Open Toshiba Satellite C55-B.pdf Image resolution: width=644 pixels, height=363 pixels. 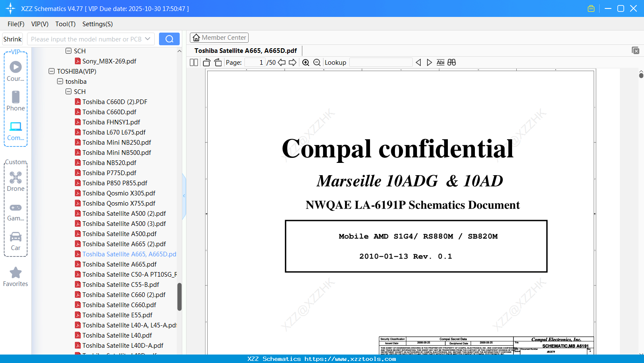(121, 284)
